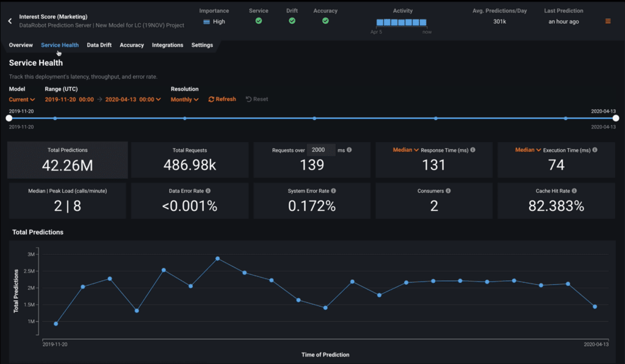
Task: Expand Median dropdown for Response Time
Action: point(406,150)
